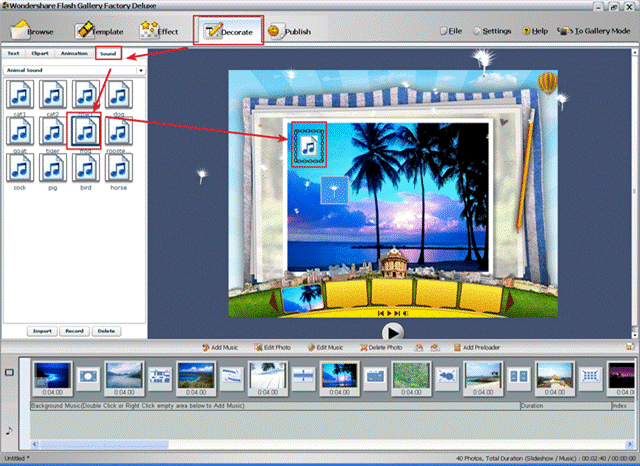
Task: Select the cat1 sound icon
Action: (20, 96)
